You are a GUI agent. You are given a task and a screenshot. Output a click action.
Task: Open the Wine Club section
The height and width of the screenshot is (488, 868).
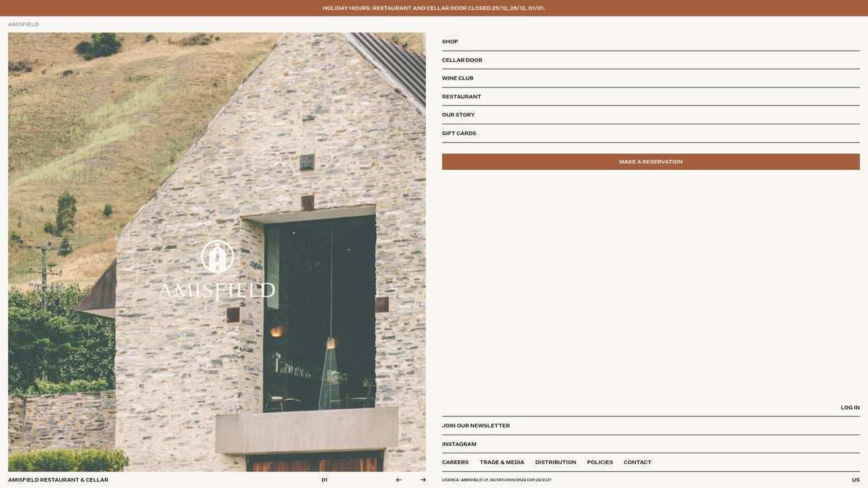click(x=458, y=78)
